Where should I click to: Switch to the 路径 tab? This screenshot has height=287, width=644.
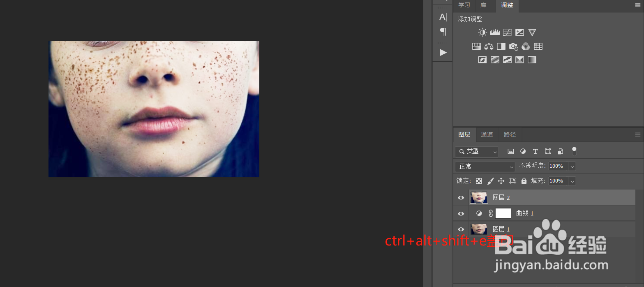pos(510,134)
